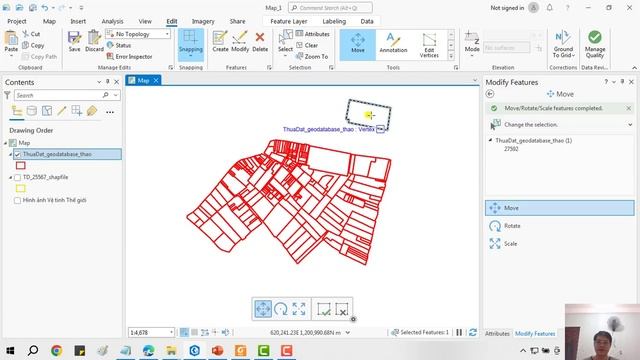Open the Attributes pane from ribbon
640x360 pixels.
coord(313,34)
